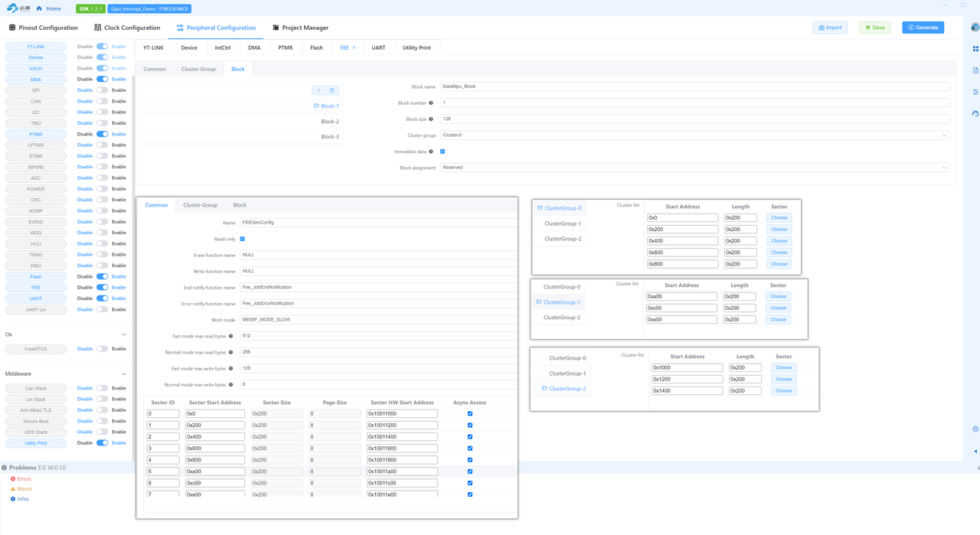Click the left panel vertical scrollbar
The height and width of the screenshot is (535, 980).
tap(134, 268)
